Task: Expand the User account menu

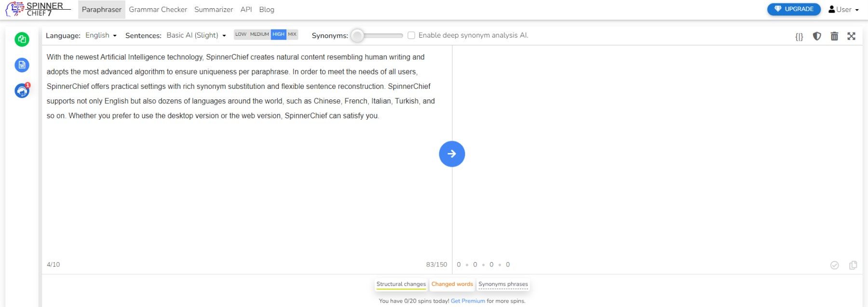Action: (x=844, y=9)
